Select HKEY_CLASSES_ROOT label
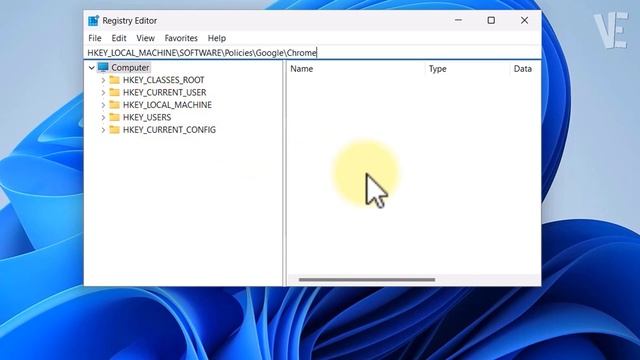Viewport: 640px width, 360px height. [x=163, y=80]
